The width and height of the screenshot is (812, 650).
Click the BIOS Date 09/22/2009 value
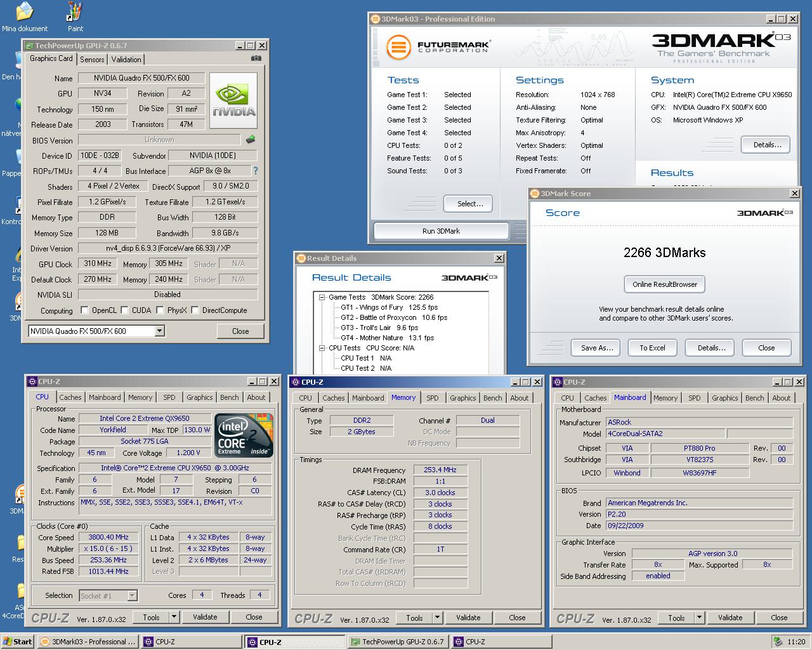tap(700, 526)
